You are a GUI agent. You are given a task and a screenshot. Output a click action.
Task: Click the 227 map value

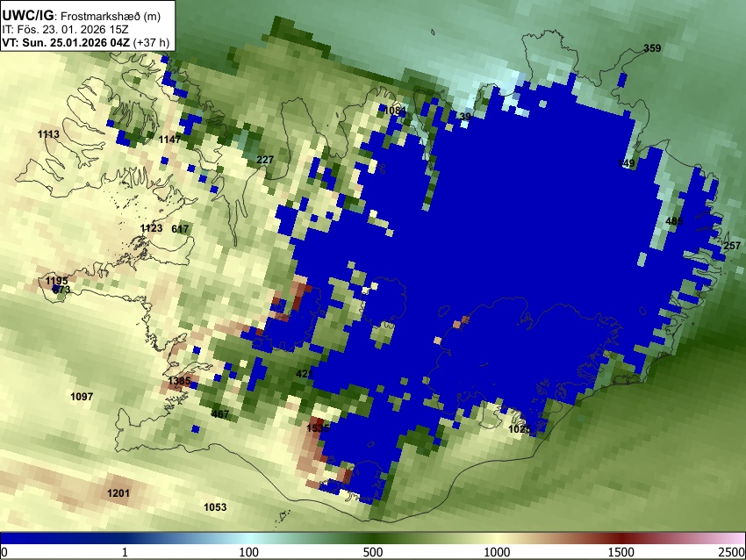[x=265, y=160]
